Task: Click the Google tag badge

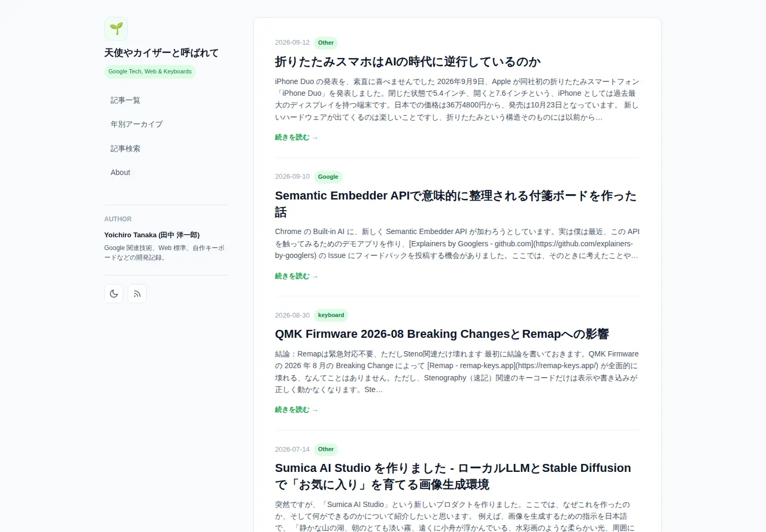Action: coord(328,177)
